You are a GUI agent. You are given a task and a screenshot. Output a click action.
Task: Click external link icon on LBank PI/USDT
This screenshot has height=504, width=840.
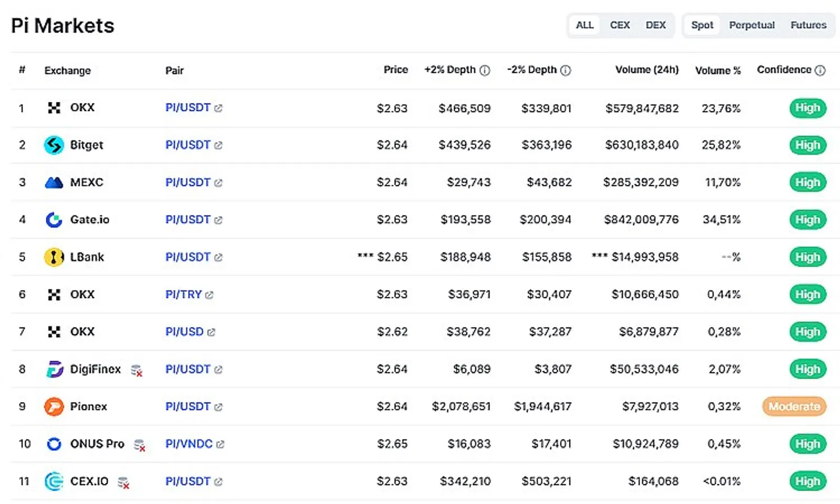(x=218, y=257)
